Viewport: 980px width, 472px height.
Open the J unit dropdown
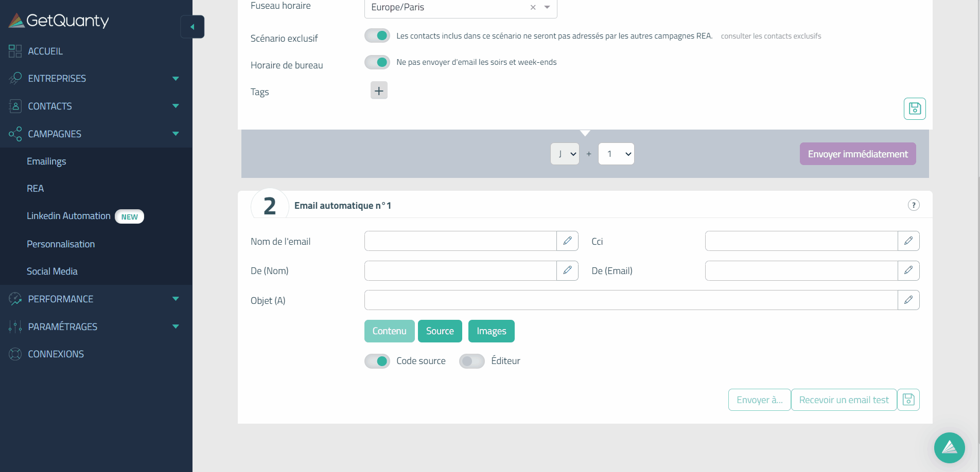pyautogui.click(x=565, y=154)
